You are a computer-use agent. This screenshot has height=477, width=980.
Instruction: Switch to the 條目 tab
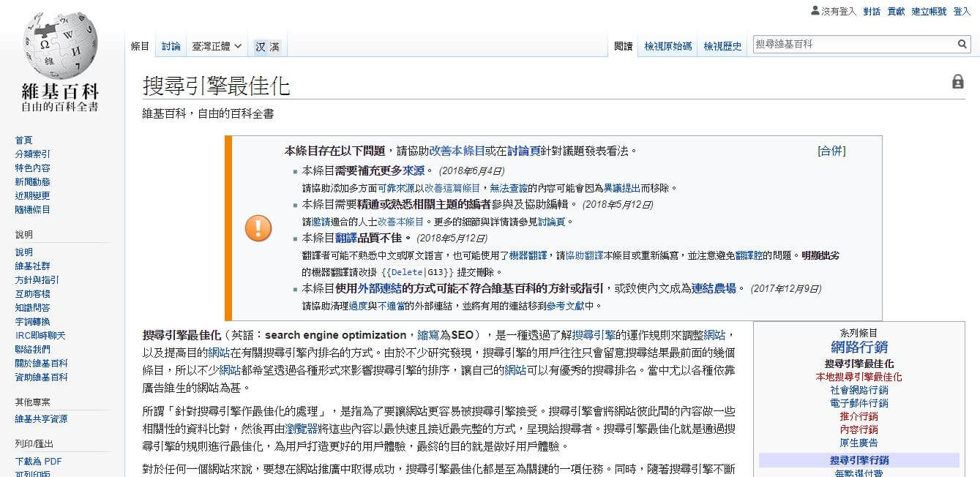(x=140, y=46)
